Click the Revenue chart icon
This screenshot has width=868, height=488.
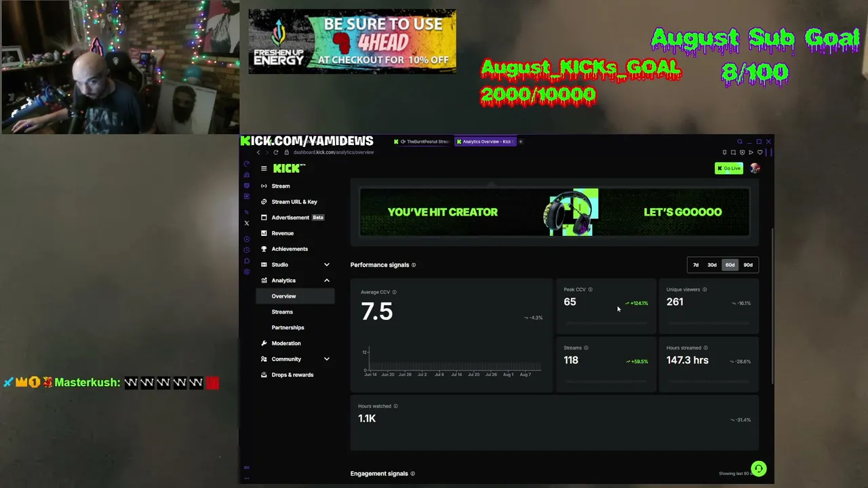tap(264, 233)
